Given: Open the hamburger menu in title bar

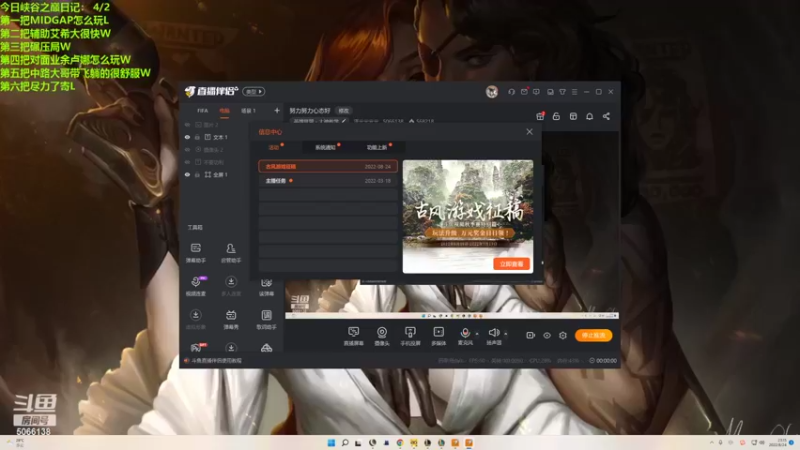Looking at the screenshot, I should (574, 92).
